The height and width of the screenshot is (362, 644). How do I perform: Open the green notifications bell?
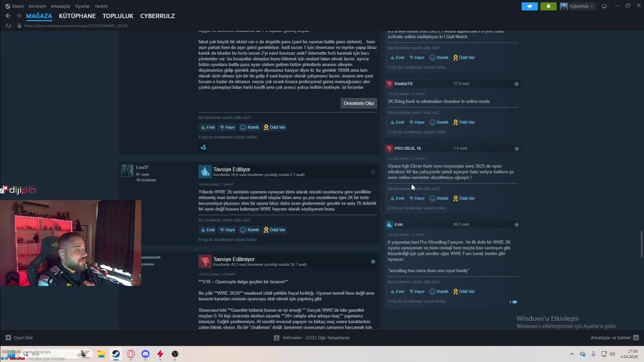pyautogui.click(x=548, y=6)
